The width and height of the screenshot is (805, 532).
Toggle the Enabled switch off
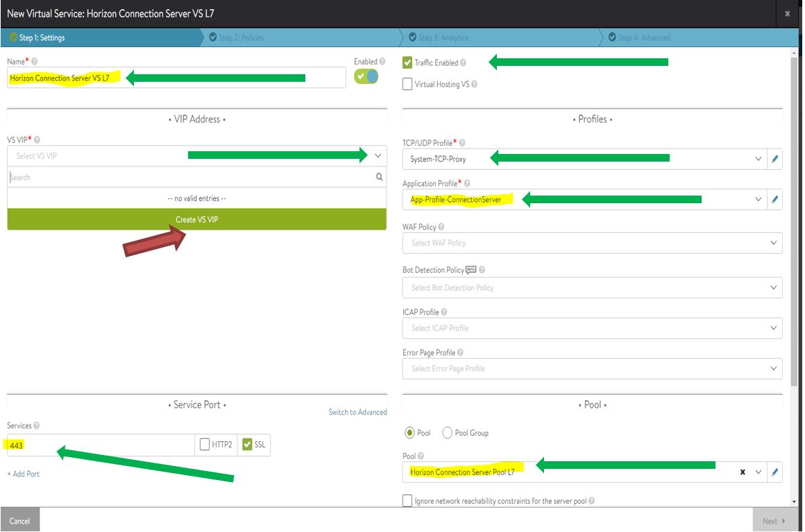366,77
